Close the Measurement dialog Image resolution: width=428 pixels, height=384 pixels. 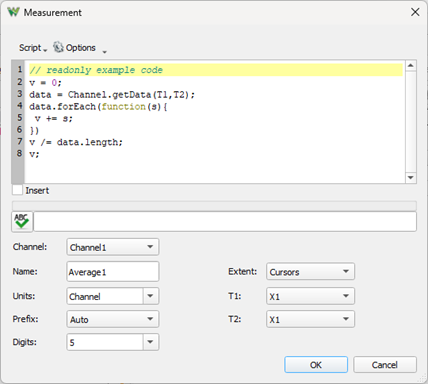415,12
